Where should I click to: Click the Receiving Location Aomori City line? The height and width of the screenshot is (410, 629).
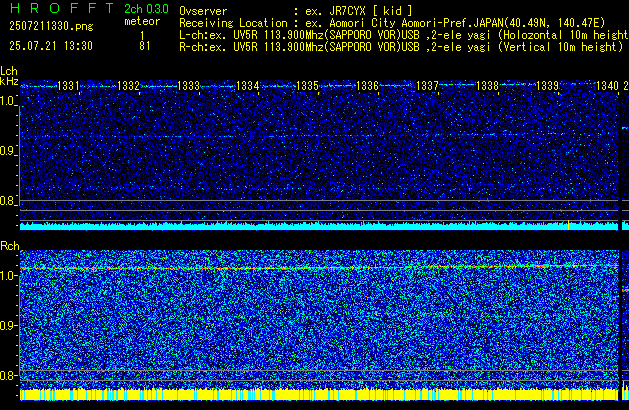392,23
